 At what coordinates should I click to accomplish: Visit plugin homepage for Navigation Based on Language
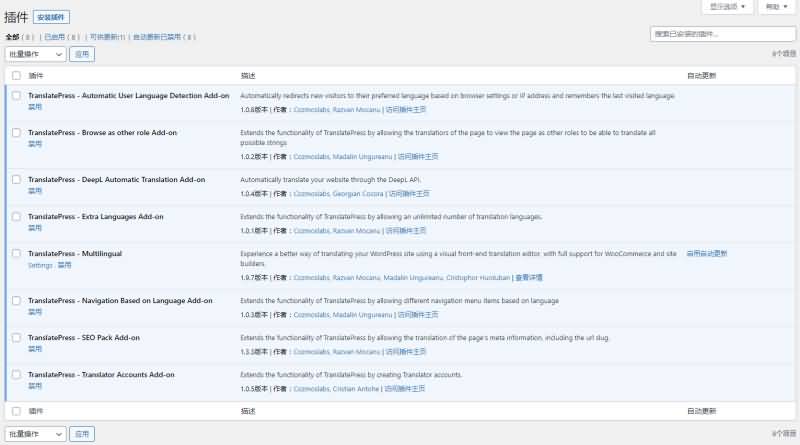tap(418, 315)
